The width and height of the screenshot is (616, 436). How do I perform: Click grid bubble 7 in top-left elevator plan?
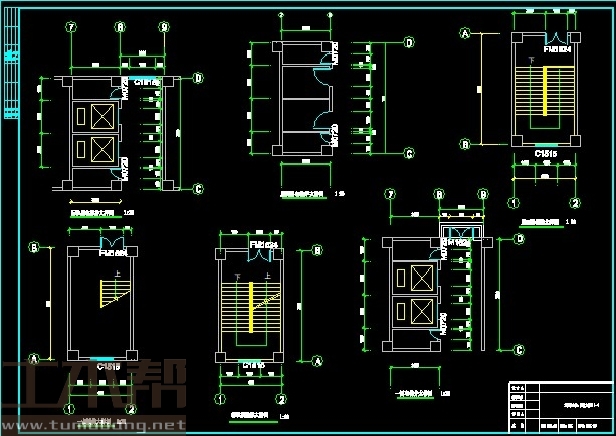(72, 28)
